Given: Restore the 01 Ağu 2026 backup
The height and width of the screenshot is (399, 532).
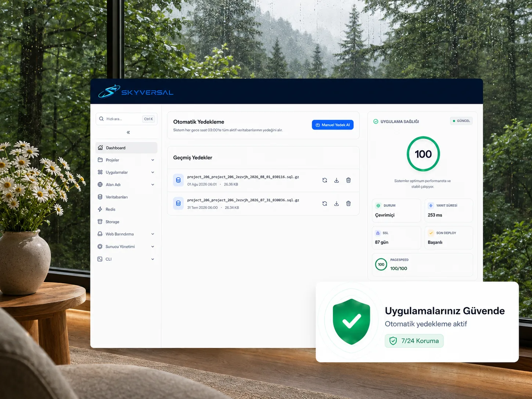Looking at the screenshot, I should (x=325, y=180).
